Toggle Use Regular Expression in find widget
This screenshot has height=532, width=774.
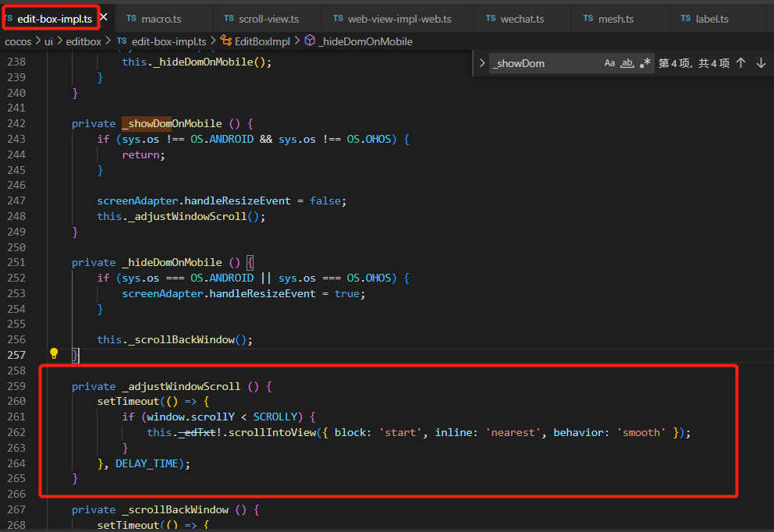[x=644, y=63]
